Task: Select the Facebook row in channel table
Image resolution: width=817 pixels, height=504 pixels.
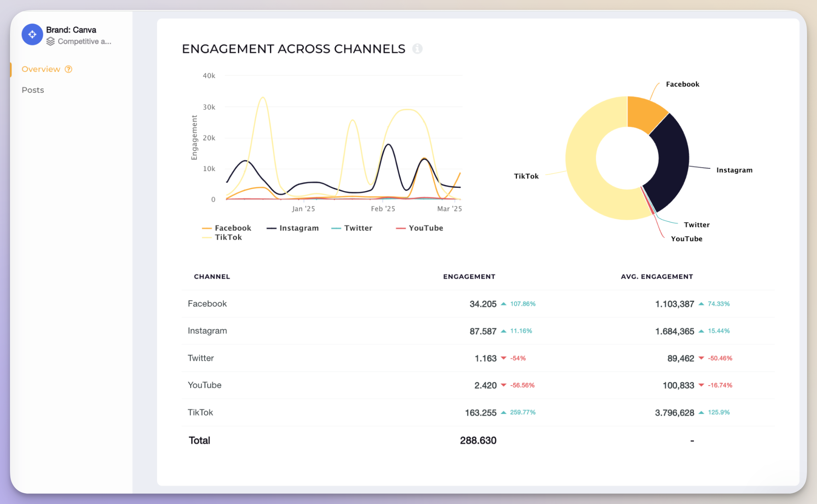Action: (x=478, y=304)
